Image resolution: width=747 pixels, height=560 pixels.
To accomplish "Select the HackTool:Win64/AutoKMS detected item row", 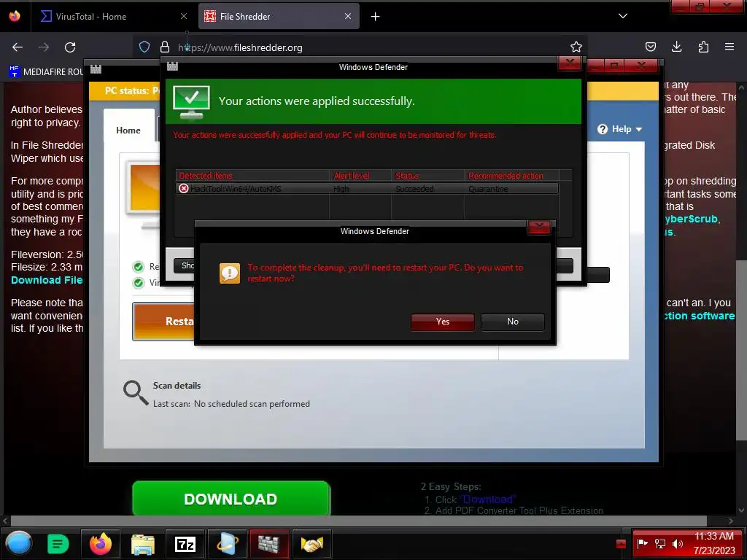I will pyautogui.click(x=366, y=189).
